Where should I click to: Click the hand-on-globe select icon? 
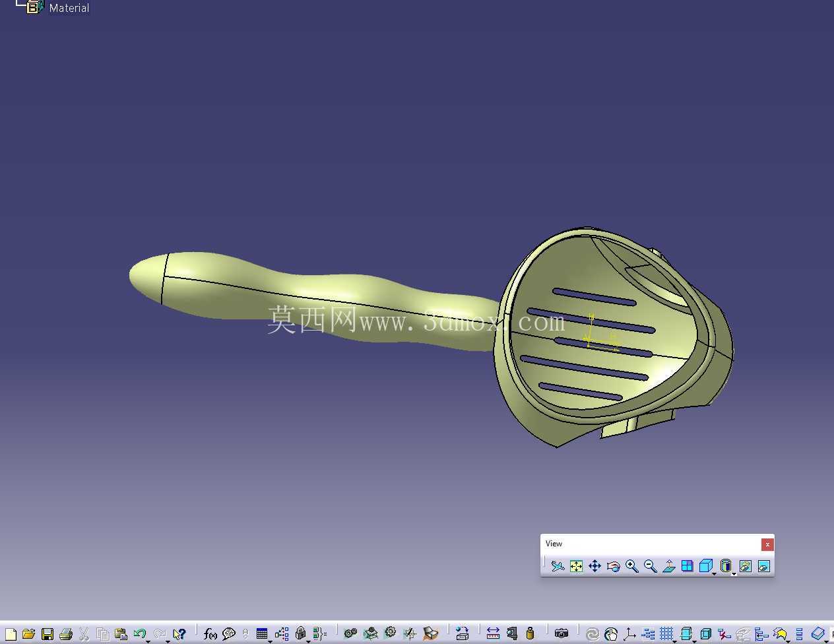pyautogui.click(x=610, y=635)
